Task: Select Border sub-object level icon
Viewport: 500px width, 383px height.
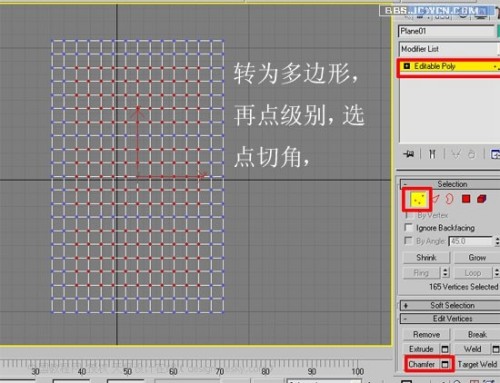Action: (x=450, y=199)
